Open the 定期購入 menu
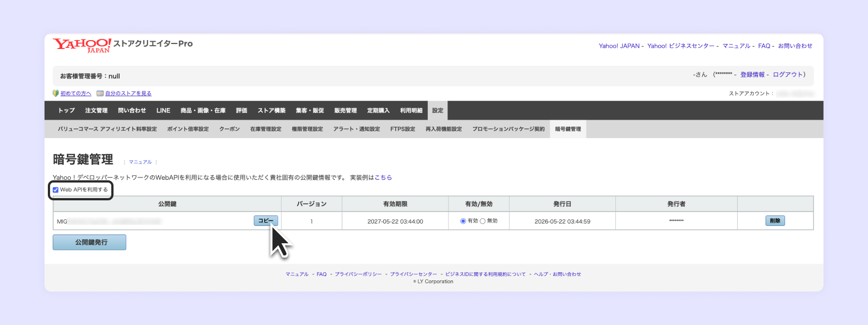The image size is (868, 325). 378,111
